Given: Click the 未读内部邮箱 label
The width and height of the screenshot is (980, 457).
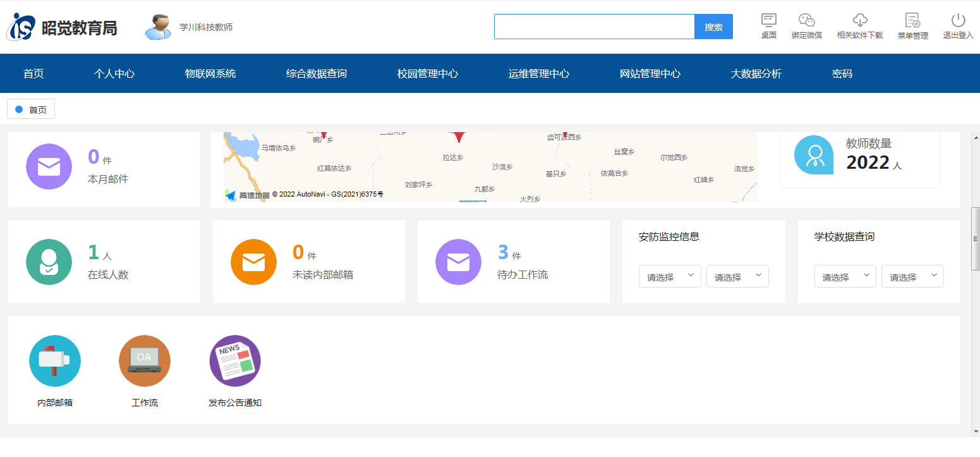Looking at the screenshot, I should pos(323,275).
